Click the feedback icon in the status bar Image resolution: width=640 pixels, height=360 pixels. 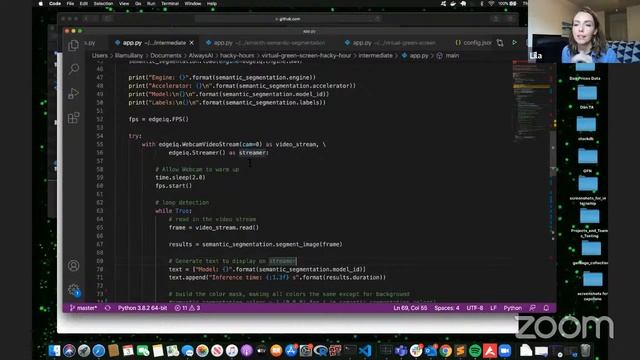[x=532, y=308]
